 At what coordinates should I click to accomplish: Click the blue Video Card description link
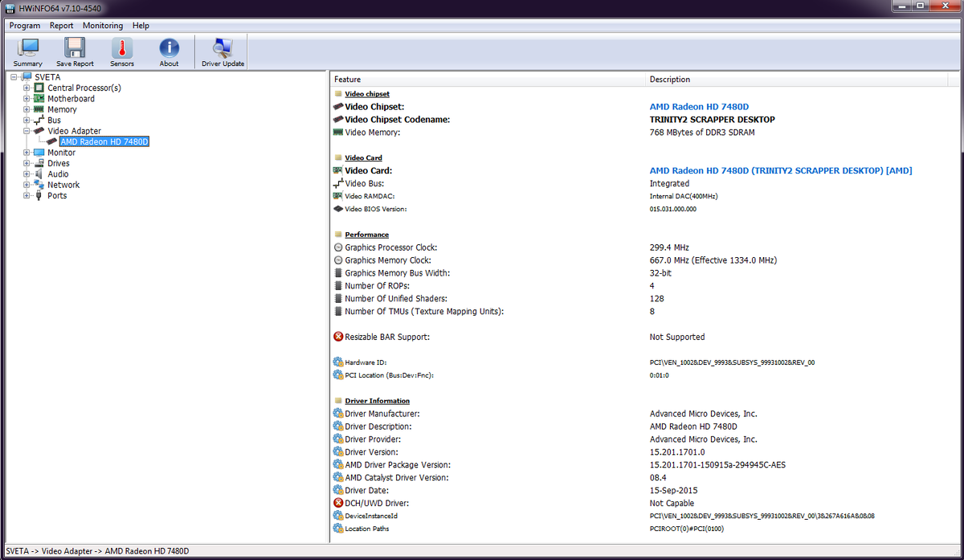(781, 170)
